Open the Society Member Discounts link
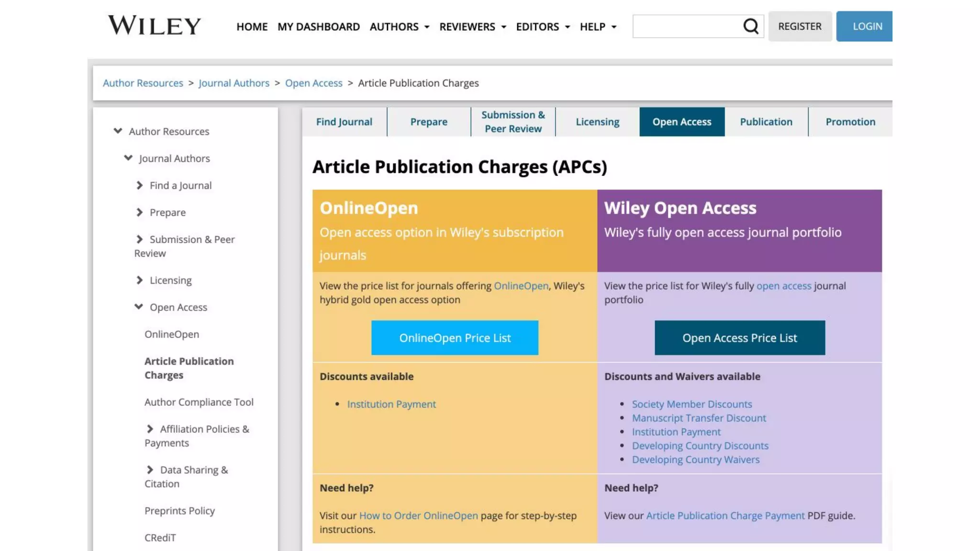The image size is (980, 551). (691, 404)
